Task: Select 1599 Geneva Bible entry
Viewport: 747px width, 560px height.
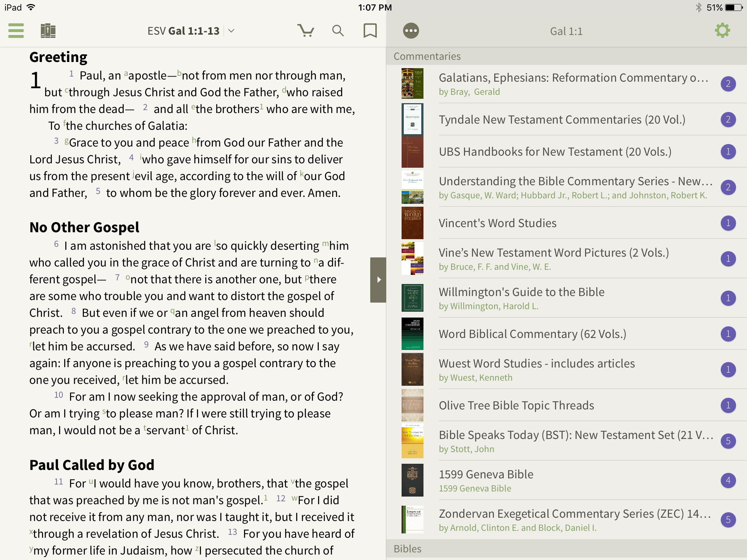Action: click(566, 481)
